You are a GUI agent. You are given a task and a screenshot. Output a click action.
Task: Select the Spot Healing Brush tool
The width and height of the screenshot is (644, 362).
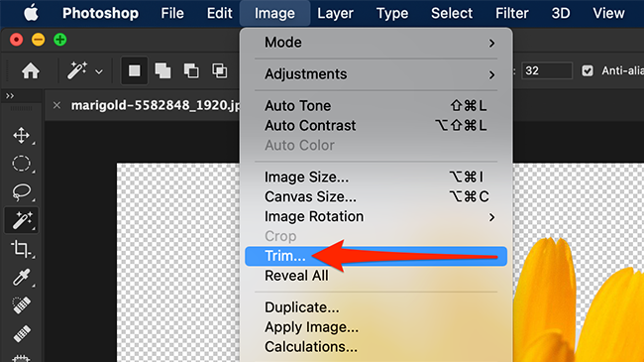coord(22,305)
